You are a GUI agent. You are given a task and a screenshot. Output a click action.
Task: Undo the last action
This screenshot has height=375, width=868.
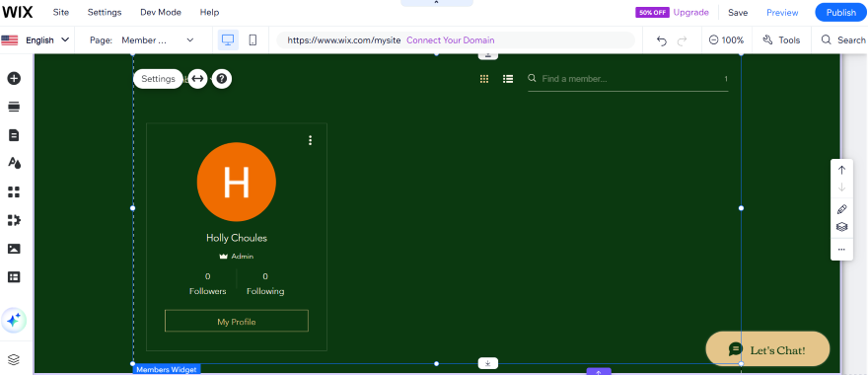click(x=662, y=40)
